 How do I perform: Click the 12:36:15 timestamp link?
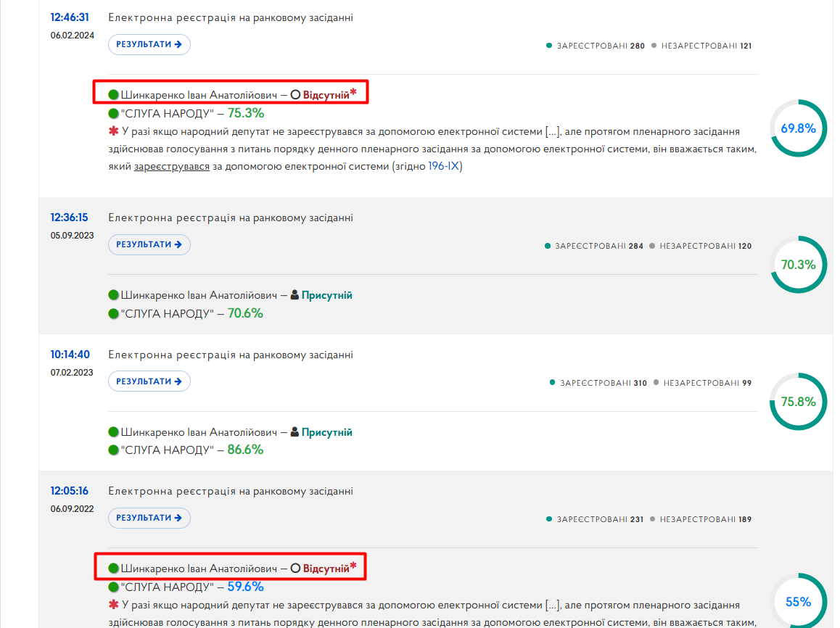tap(69, 218)
